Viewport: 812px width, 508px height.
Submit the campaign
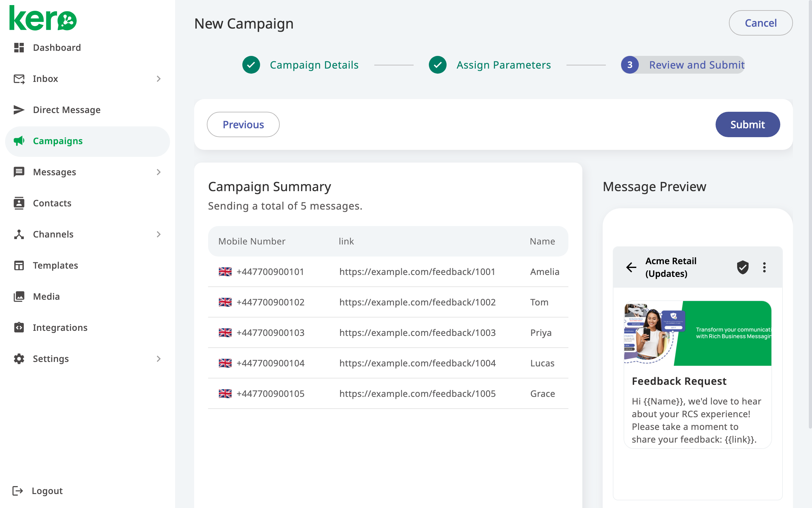point(748,124)
